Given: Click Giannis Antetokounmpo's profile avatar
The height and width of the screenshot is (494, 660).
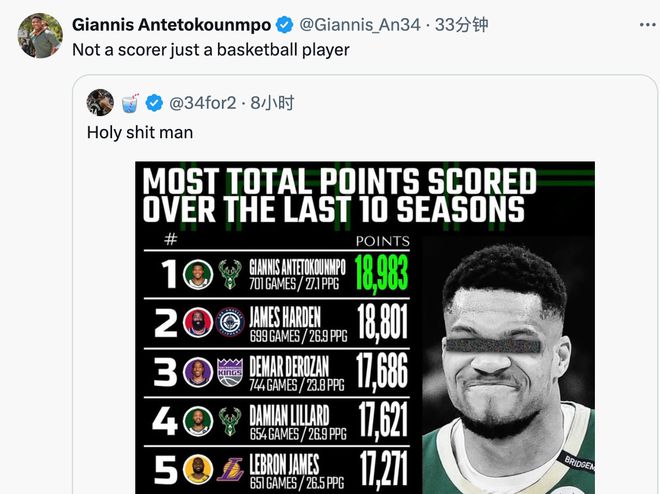Looking at the screenshot, I should click(39, 36).
